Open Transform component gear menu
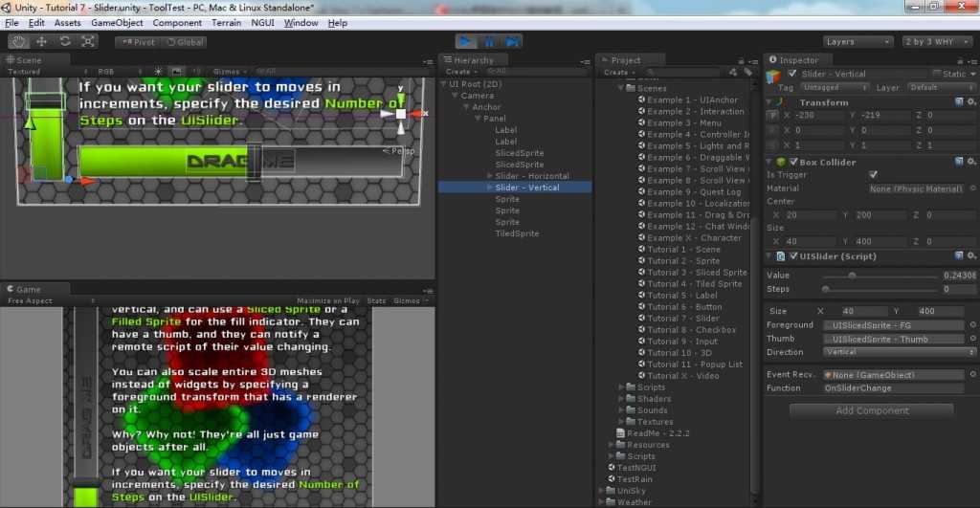The width and height of the screenshot is (980, 508). [x=971, y=101]
